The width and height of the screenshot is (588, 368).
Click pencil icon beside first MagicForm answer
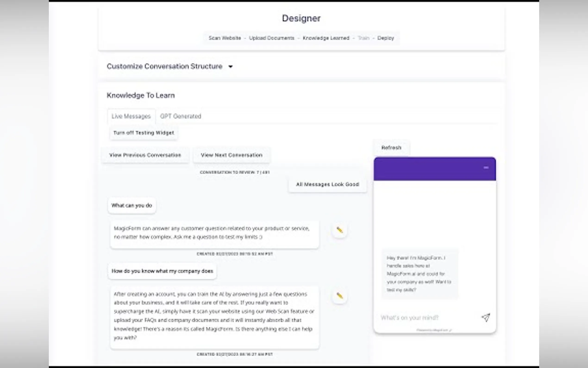(339, 230)
